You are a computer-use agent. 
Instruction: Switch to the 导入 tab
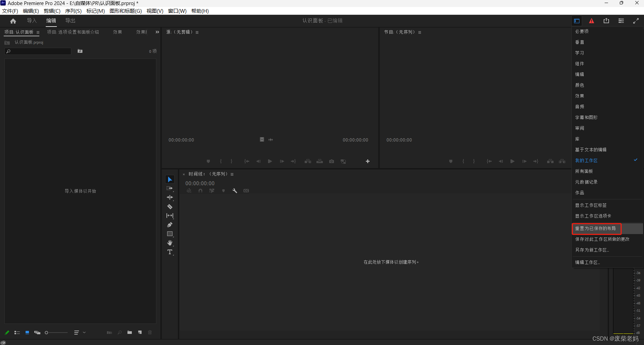point(32,21)
